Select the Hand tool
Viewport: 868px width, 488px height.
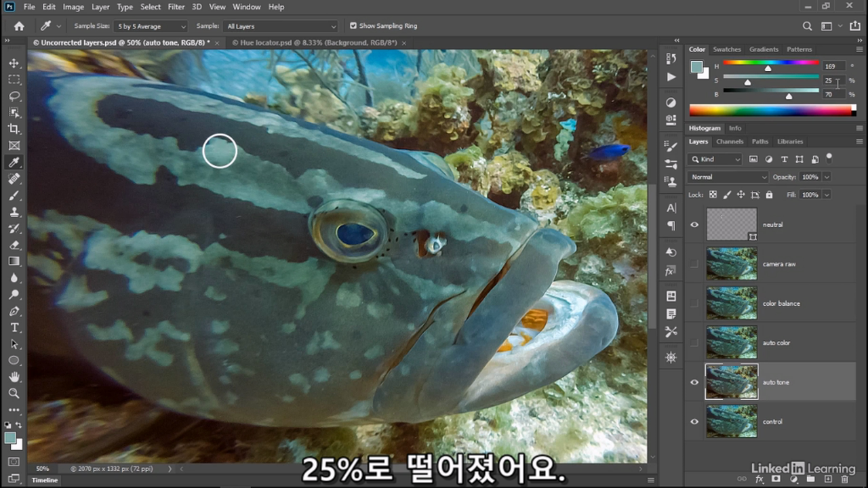coord(14,377)
